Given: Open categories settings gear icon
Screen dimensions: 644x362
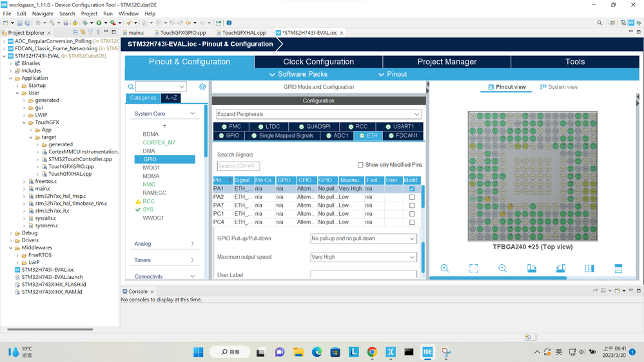Looking at the screenshot, I should coord(202,86).
